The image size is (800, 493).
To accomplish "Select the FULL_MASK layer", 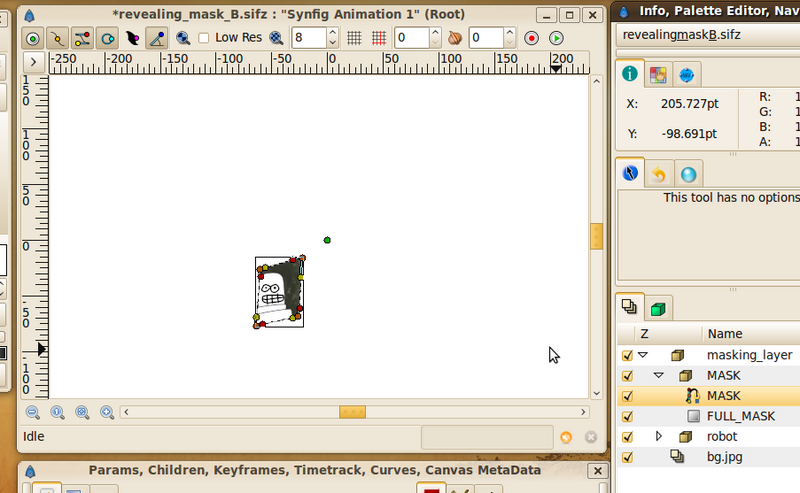I will pos(740,416).
